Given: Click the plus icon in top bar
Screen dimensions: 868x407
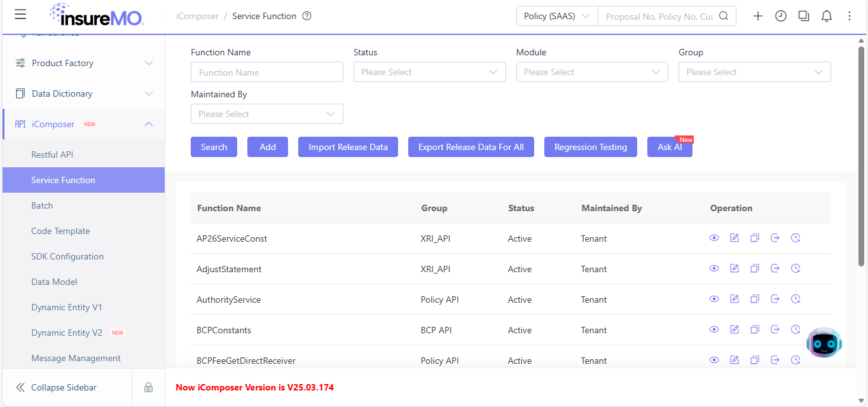Looking at the screenshot, I should point(758,17).
